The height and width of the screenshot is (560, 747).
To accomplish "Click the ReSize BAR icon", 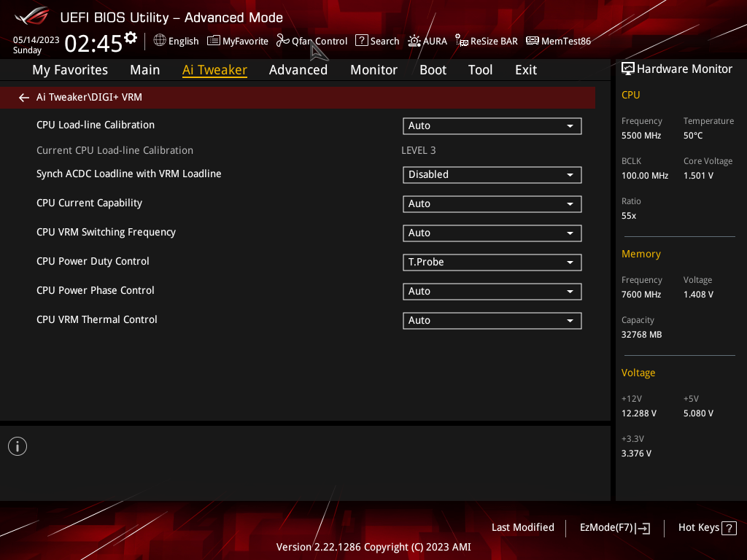I will (462, 41).
